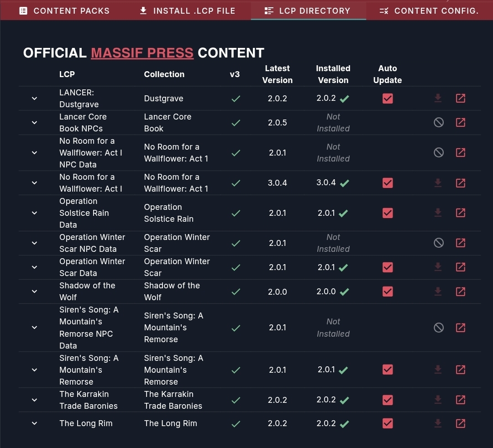Screen dimensions: 493x448
Task: Click unavailable icon for Wallflower Act I NPC Data
Action: 439,153
